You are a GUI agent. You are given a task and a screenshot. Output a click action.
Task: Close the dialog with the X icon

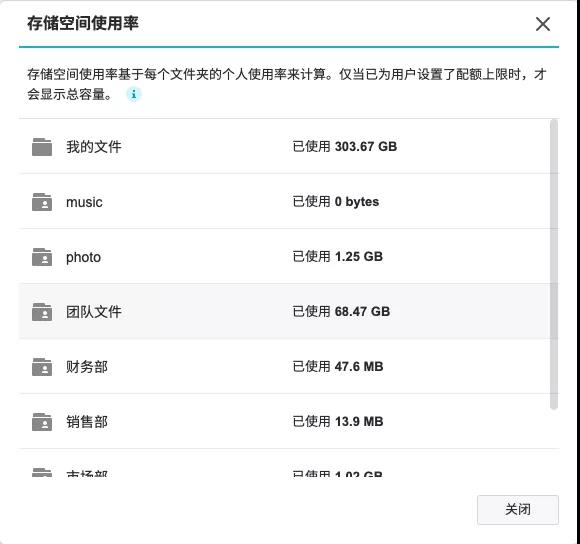click(x=543, y=24)
